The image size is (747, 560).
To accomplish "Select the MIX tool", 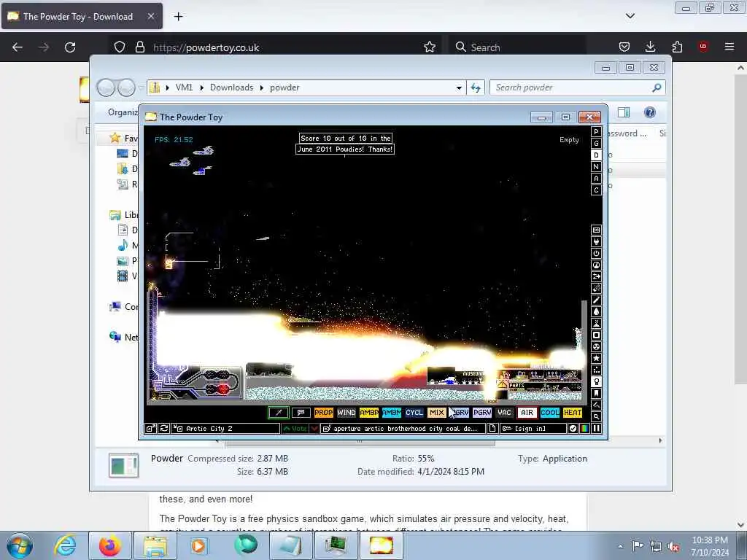I will (x=436, y=413).
